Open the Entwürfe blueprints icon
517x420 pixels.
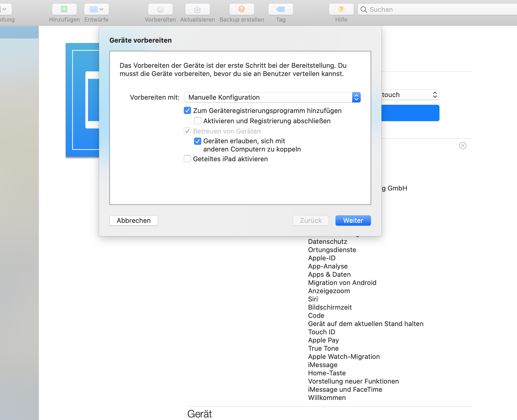point(93,9)
